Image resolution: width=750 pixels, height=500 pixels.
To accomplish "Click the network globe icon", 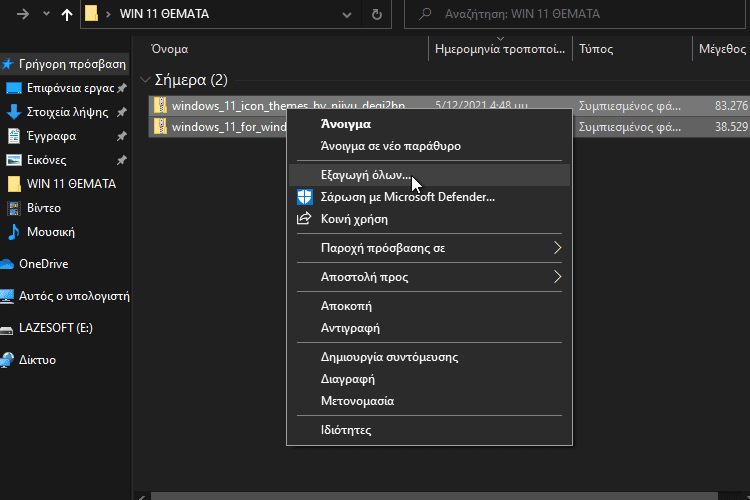I will click(x=7, y=360).
